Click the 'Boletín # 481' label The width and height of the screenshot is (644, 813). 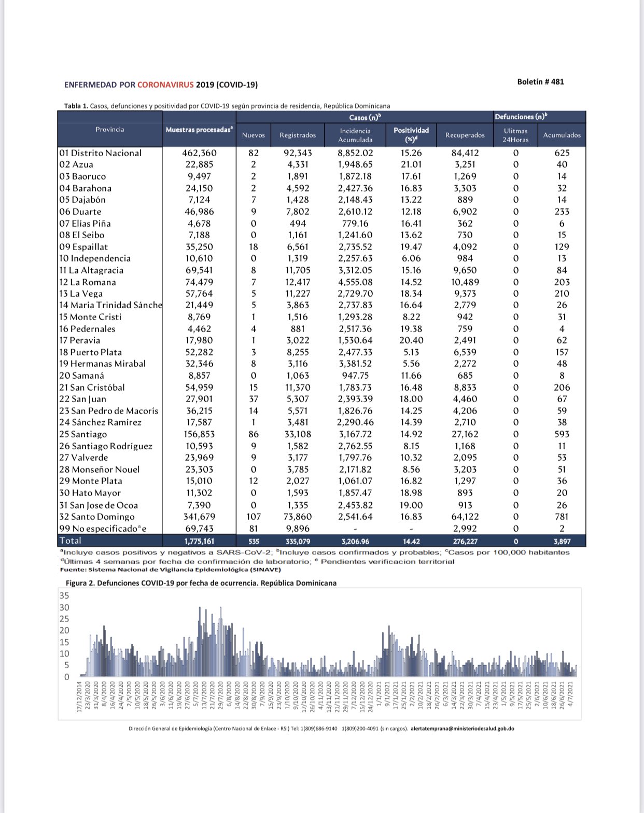(x=540, y=82)
